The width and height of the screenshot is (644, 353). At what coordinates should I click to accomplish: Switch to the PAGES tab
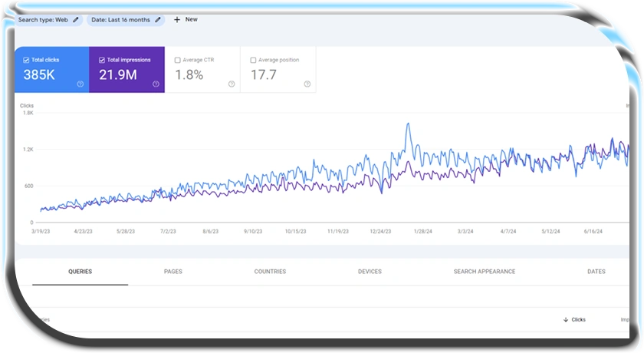(x=173, y=272)
